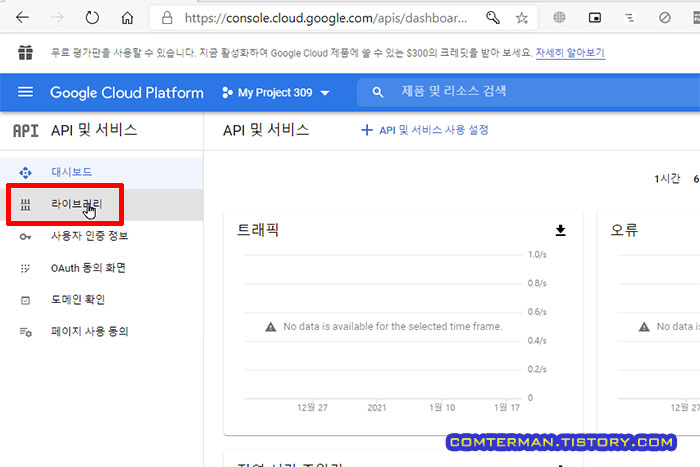Click the 오류 chart title
The height and width of the screenshot is (467, 700).
624,230
